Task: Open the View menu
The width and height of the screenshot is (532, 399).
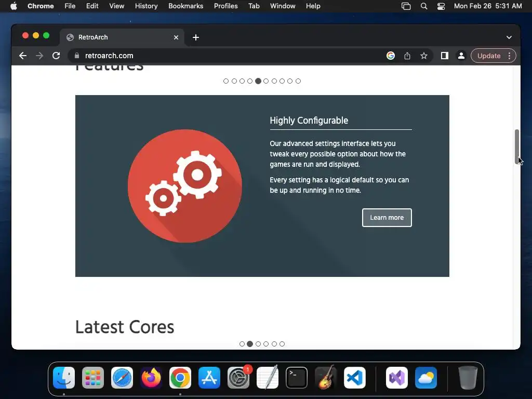Action: point(117,6)
